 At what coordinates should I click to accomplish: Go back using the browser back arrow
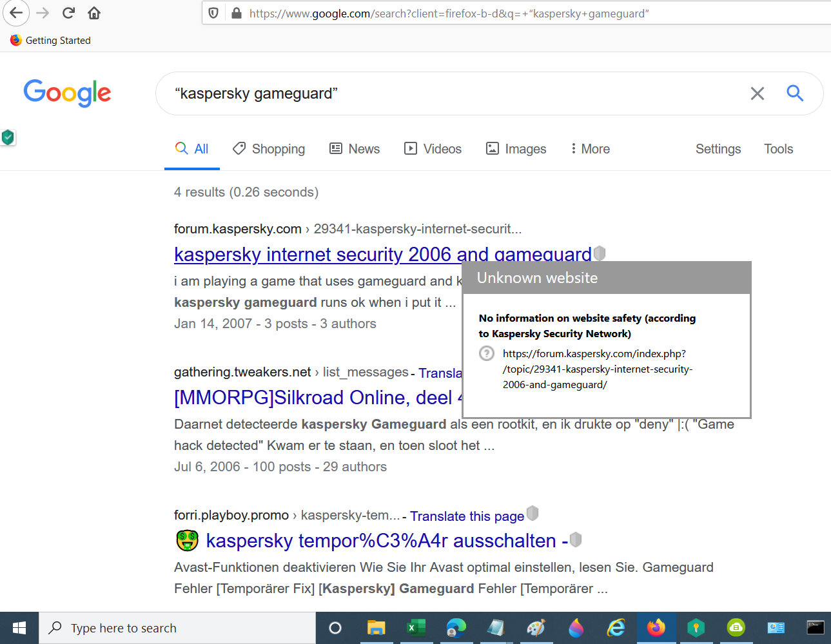(x=16, y=13)
